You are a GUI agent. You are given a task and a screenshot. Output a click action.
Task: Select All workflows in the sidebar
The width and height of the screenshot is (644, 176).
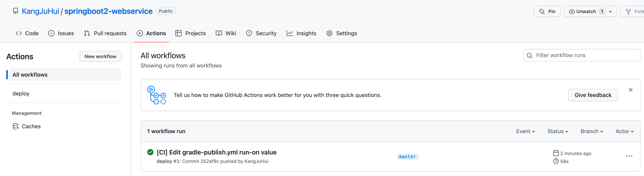(x=65, y=75)
